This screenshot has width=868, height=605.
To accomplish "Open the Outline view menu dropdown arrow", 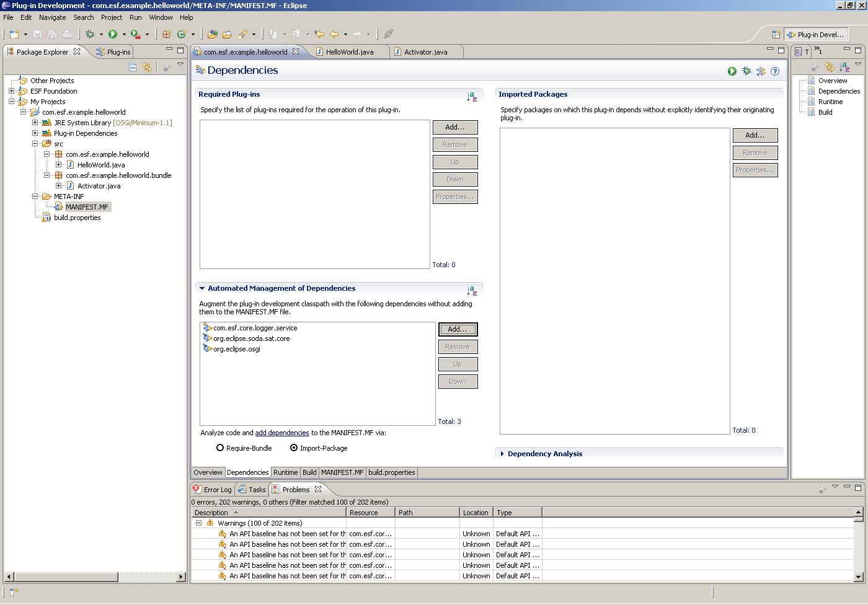I will point(858,64).
